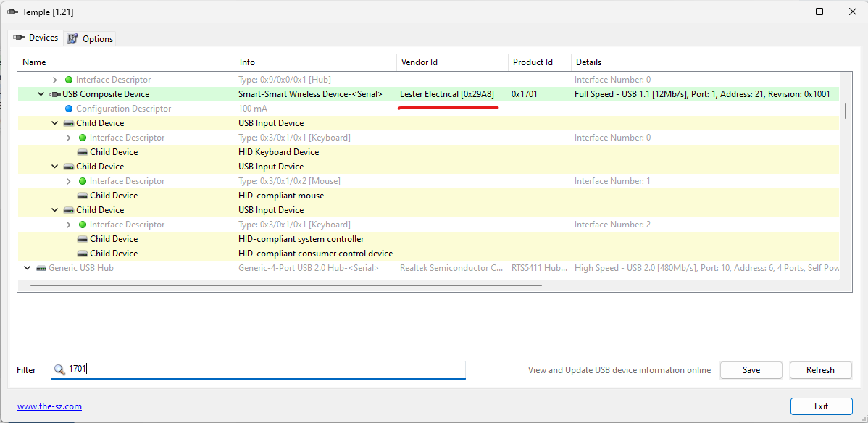The width and height of the screenshot is (868, 423).
Task: Click the Refresh button
Action: click(x=820, y=370)
